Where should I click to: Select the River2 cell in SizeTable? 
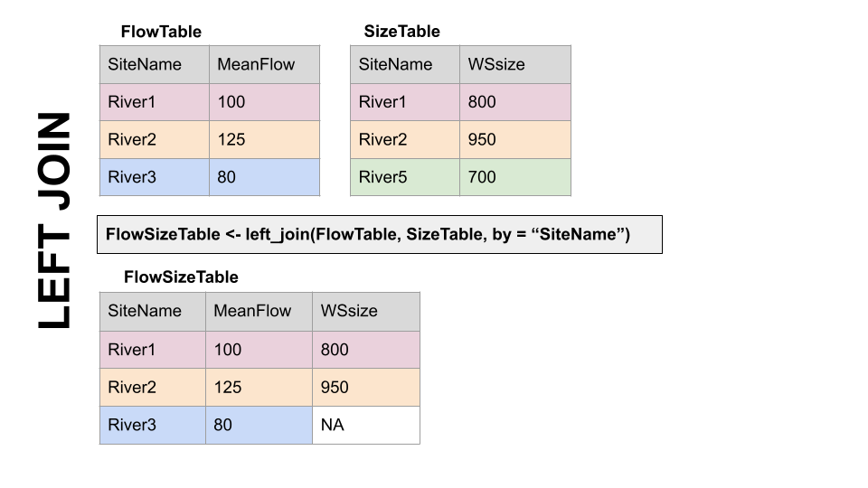[x=405, y=140]
